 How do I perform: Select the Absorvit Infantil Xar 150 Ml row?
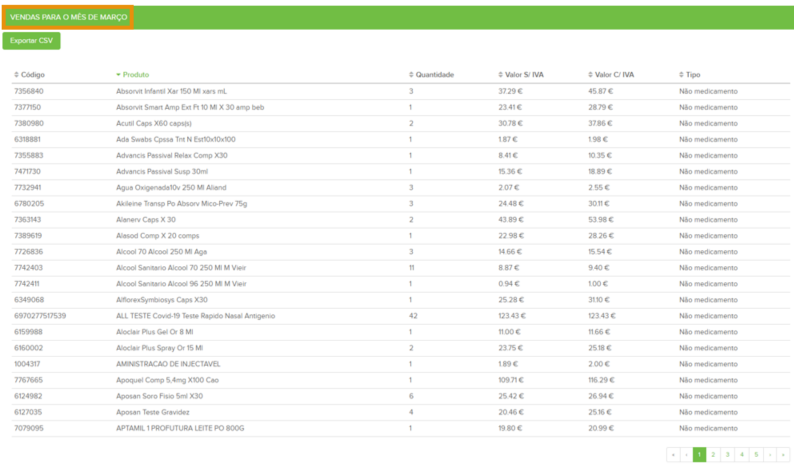click(x=171, y=91)
